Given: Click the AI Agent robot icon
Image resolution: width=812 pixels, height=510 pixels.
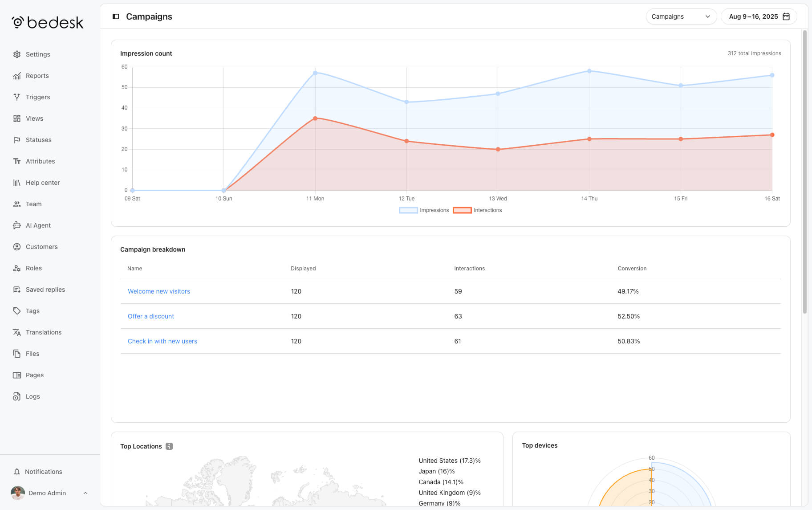Looking at the screenshot, I should [17, 225].
